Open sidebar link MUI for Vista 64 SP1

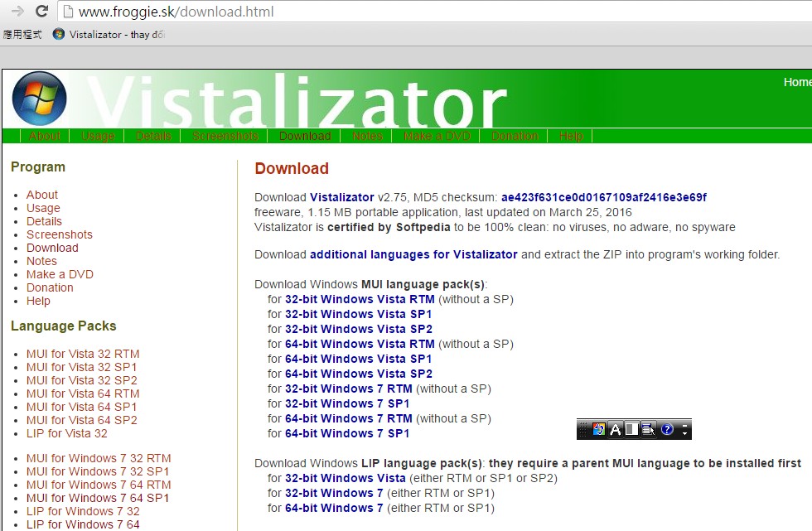click(82, 408)
